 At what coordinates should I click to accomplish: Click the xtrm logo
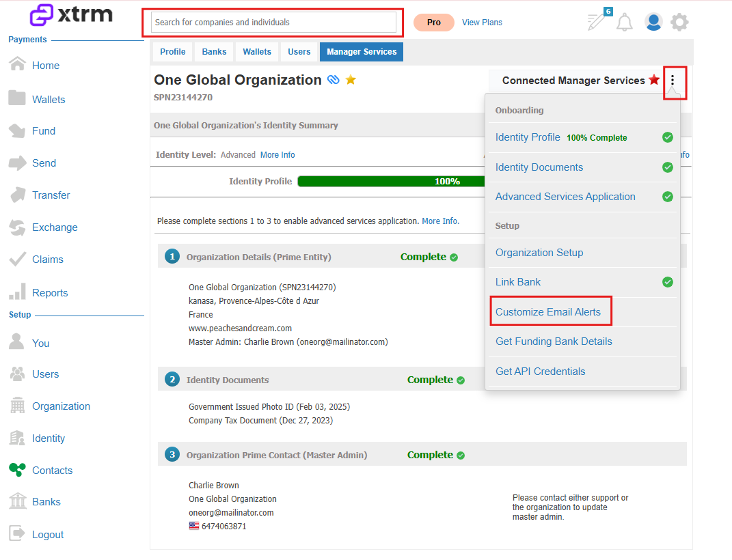click(x=71, y=15)
